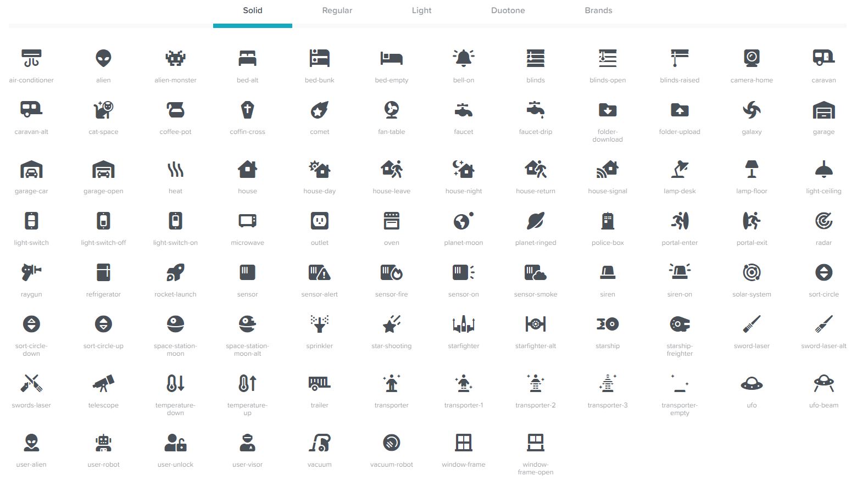Click the fan-table icon
The image size is (868, 481).
(392, 110)
